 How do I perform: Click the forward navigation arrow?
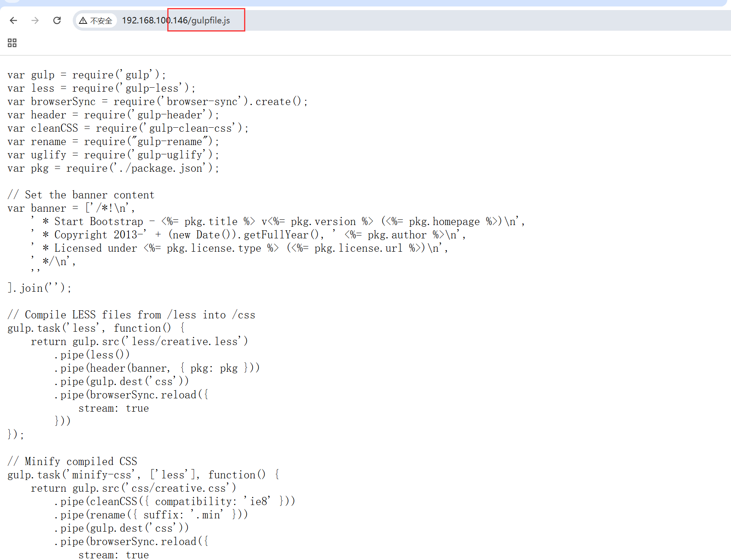click(35, 20)
